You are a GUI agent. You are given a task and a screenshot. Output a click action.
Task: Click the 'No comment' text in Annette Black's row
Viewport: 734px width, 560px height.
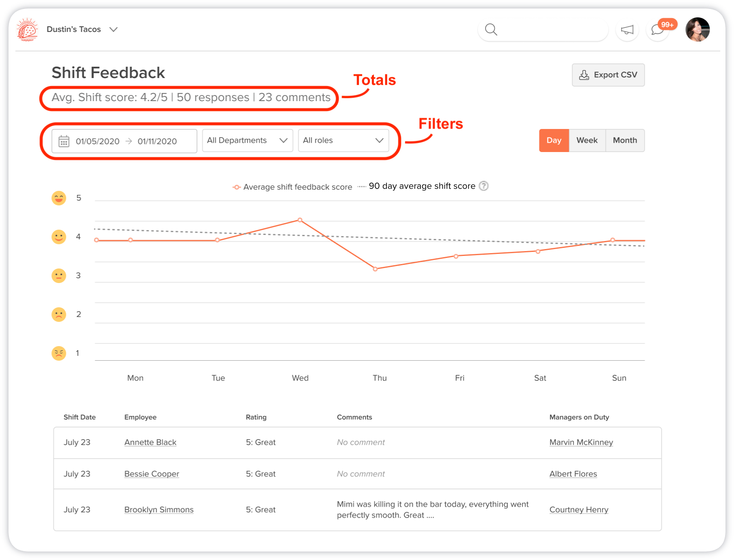[x=361, y=442]
